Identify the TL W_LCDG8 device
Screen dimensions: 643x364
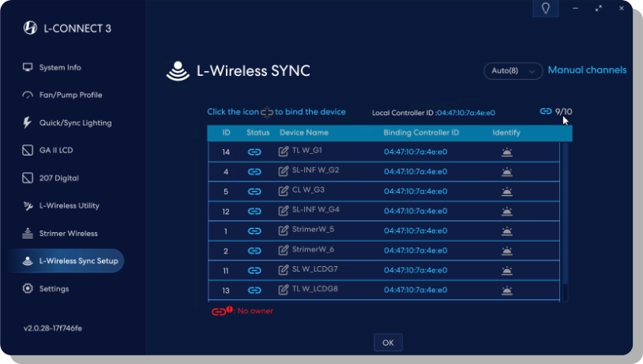tap(507, 291)
